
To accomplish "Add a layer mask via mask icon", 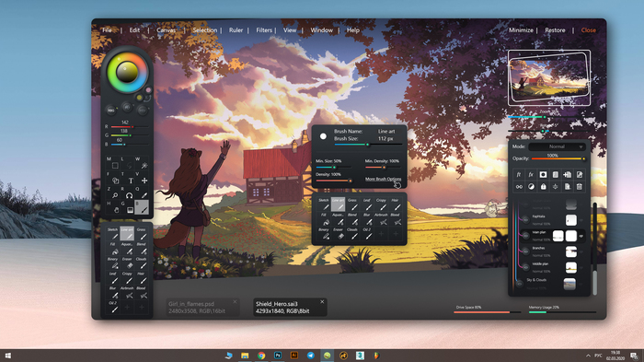I will coord(543,174).
